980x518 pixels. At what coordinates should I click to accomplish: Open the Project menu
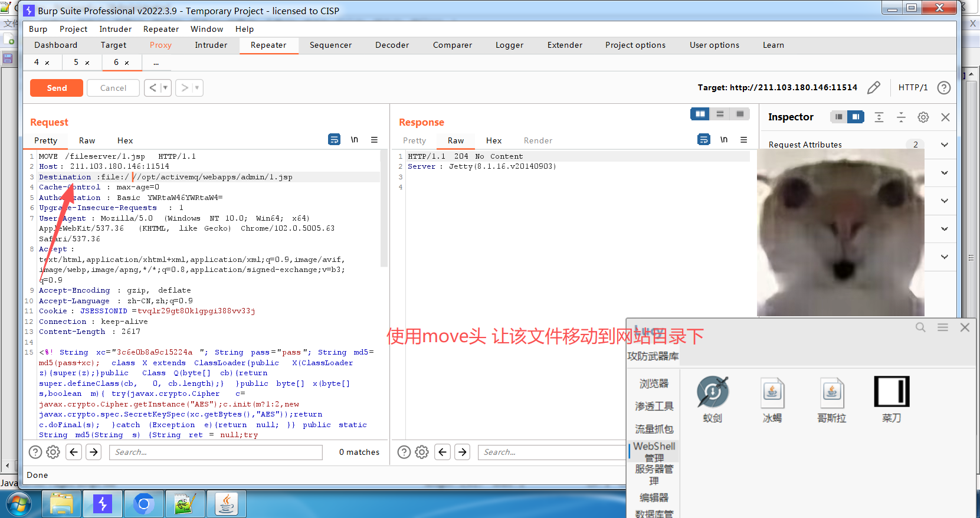click(73, 29)
